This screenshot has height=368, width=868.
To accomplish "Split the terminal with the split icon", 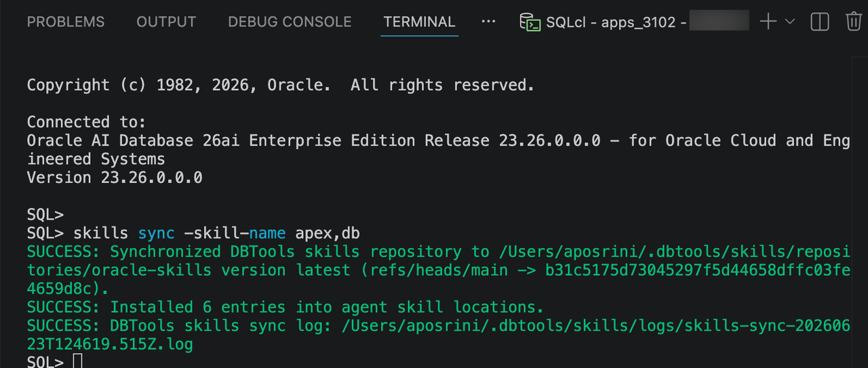I will [x=820, y=22].
